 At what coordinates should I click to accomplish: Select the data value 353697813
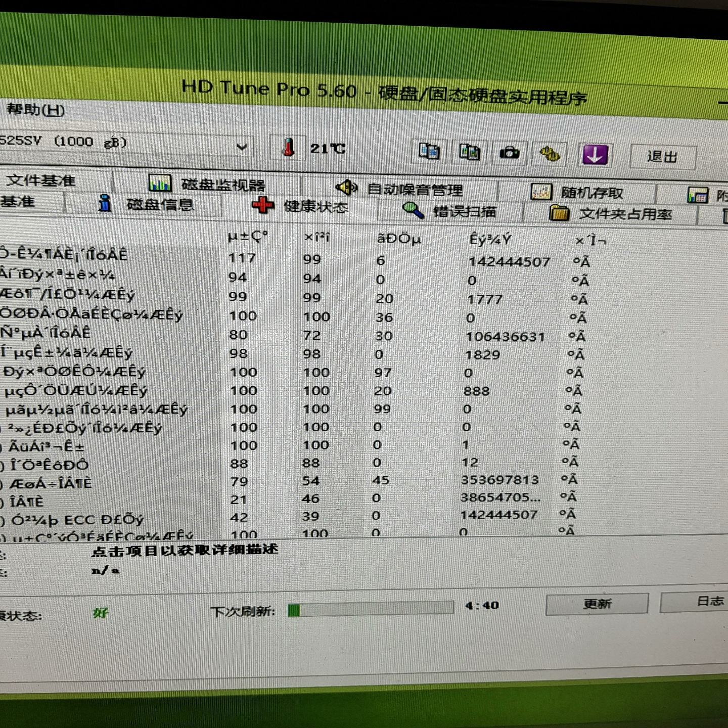point(500,480)
